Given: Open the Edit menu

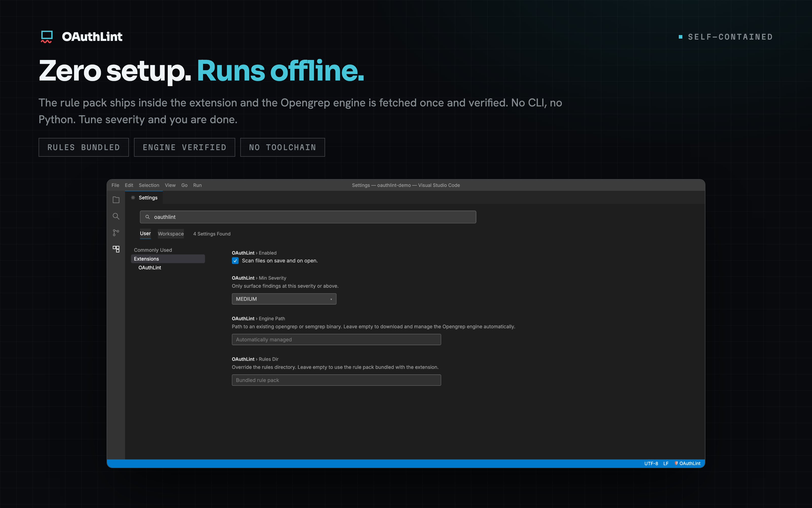Looking at the screenshot, I should point(129,185).
